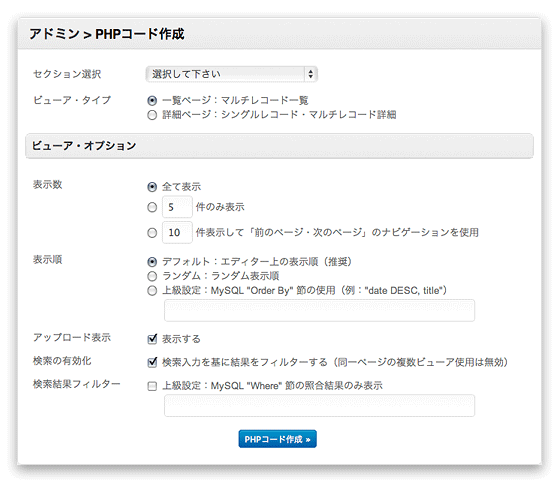
Task: Select デフォルト:エディター上の表示順 radio
Action: click(x=152, y=262)
